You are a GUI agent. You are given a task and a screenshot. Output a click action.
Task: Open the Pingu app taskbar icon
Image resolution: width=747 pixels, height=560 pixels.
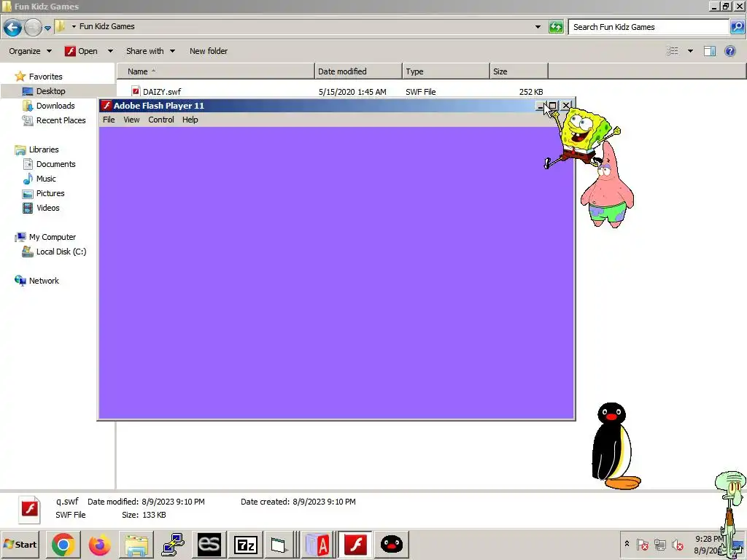(392, 544)
